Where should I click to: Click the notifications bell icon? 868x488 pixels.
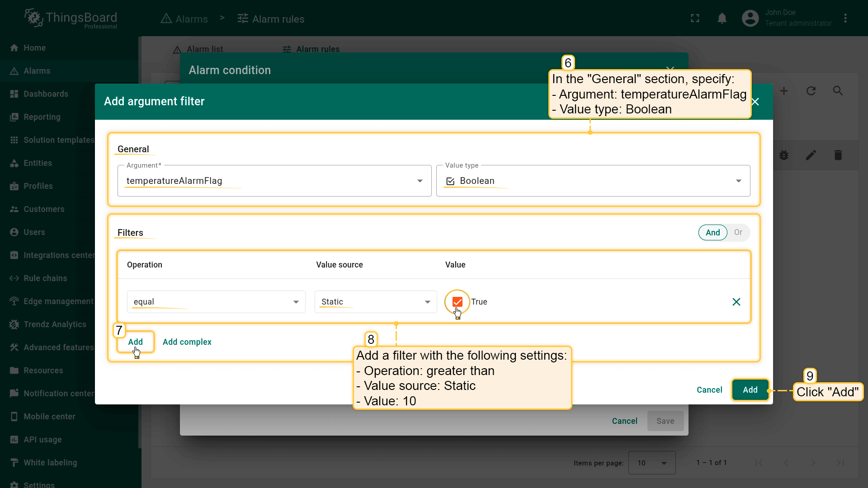[722, 19]
